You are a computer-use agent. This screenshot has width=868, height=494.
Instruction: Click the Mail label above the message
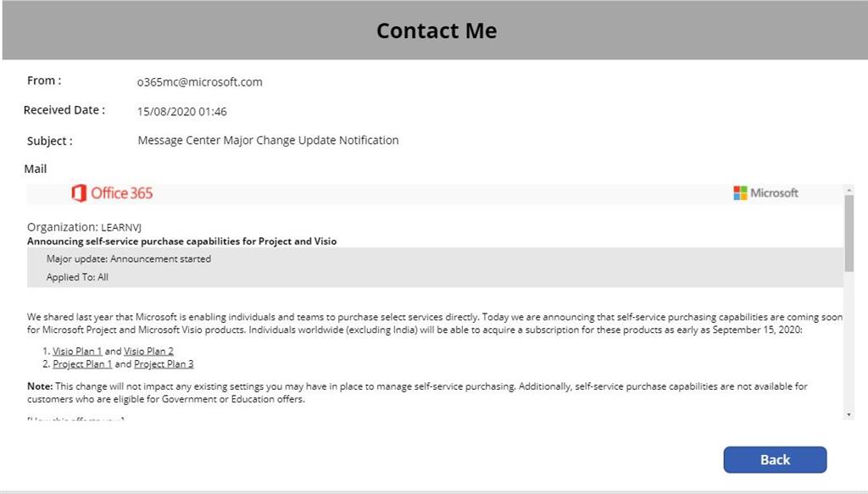[x=36, y=169]
